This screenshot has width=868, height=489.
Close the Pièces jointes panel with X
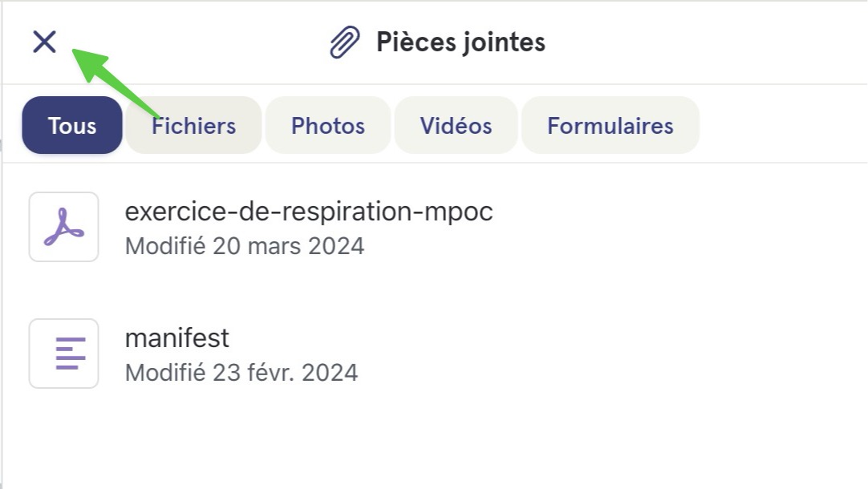pos(44,42)
